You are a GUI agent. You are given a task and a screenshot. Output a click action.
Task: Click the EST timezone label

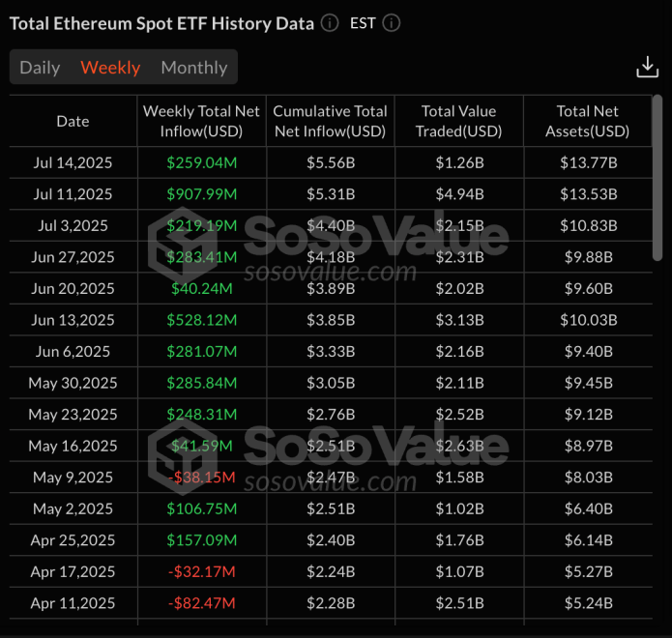pyautogui.click(x=363, y=23)
